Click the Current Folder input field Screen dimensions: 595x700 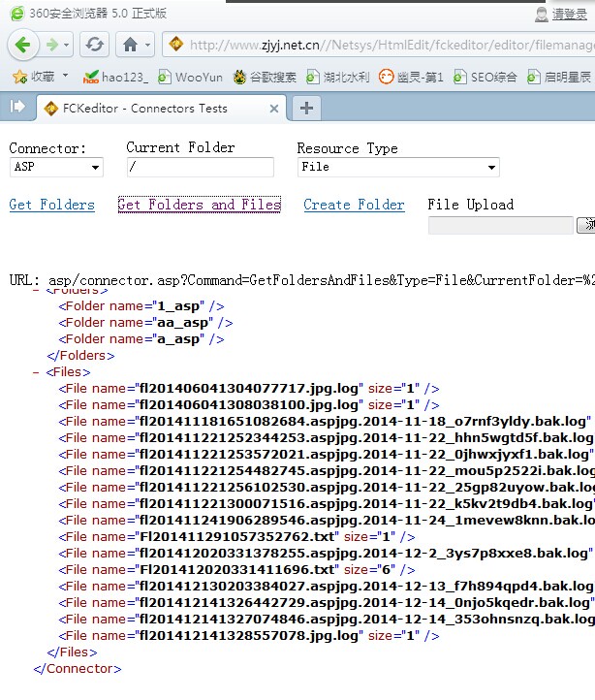point(201,167)
